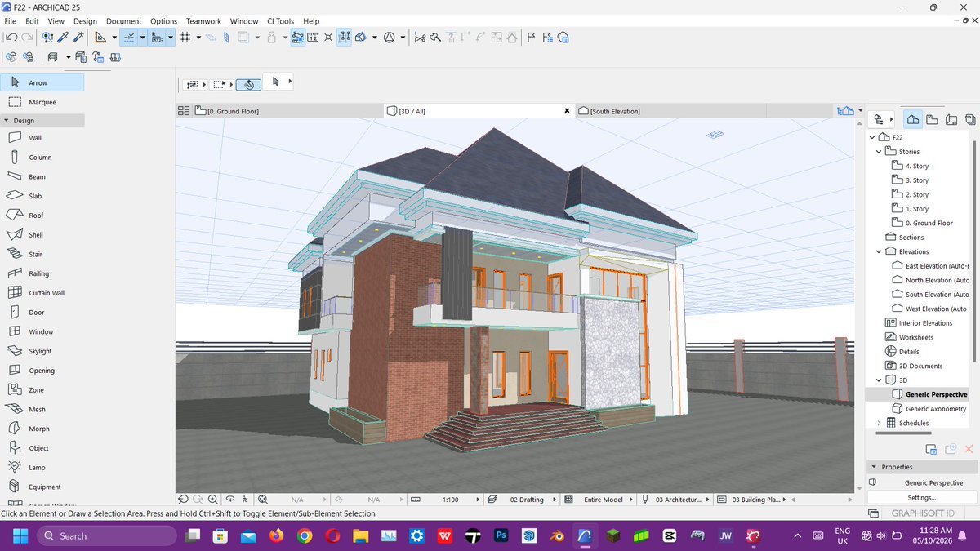Open the Design menu
The width and height of the screenshot is (980, 551).
pos(85,21)
